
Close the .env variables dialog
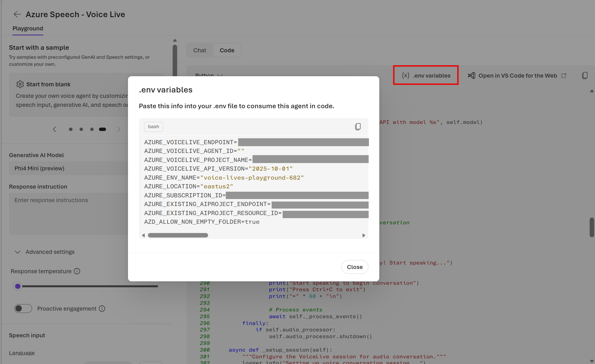(354, 267)
